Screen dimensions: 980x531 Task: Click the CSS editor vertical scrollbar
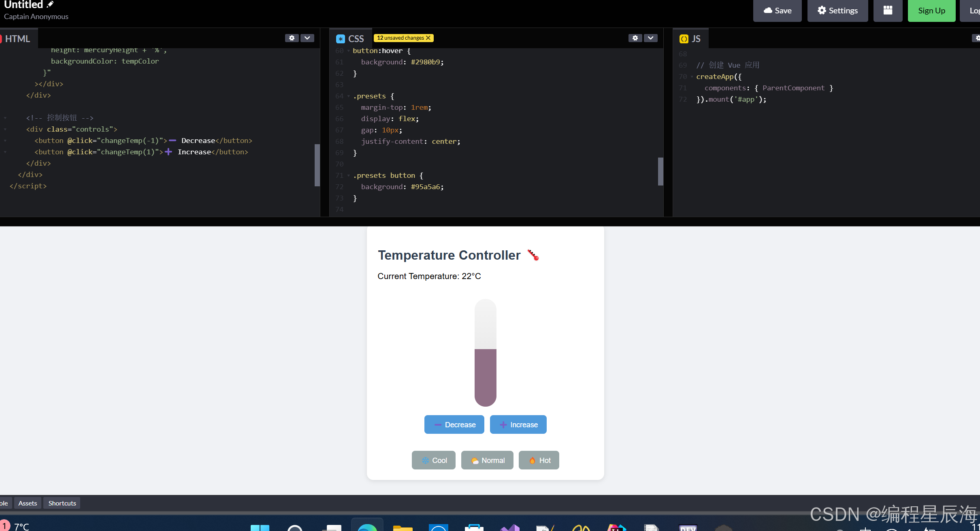[x=660, y=171]
